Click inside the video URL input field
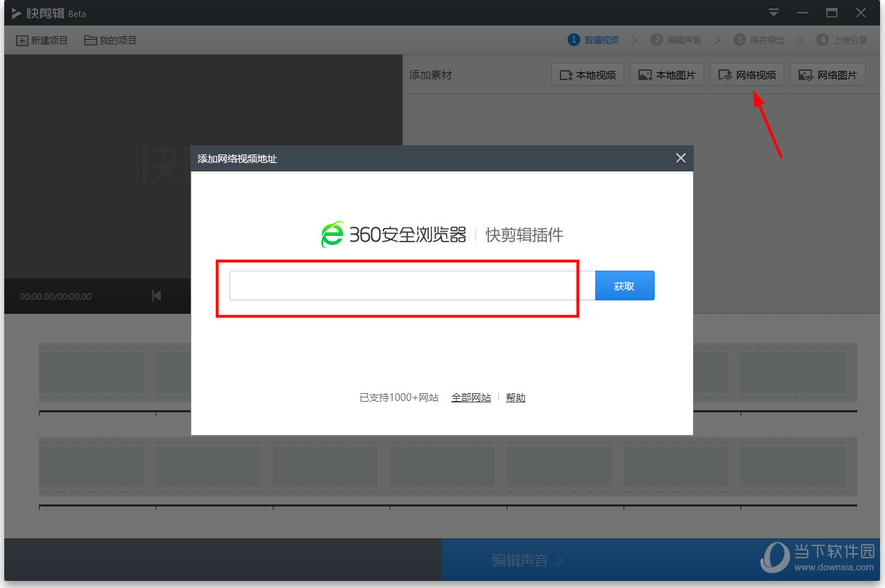The image size is (885, 588). (404, 285)
